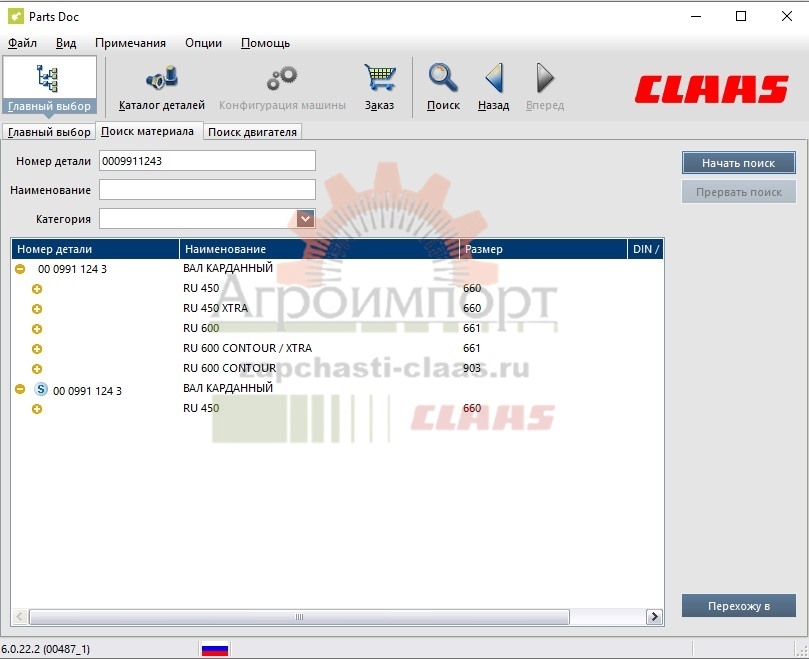The height and width of the screenshot is (659, 809).
Task: Click Прервать поиск button
Action: click(x=738, y=192)
